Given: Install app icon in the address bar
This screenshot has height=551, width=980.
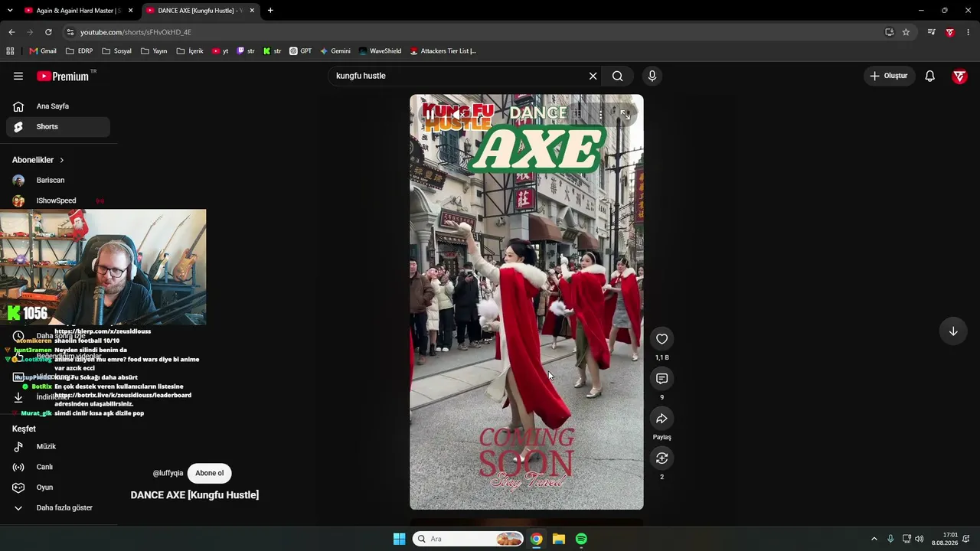Looking at the screenshot, I should 889,32.
